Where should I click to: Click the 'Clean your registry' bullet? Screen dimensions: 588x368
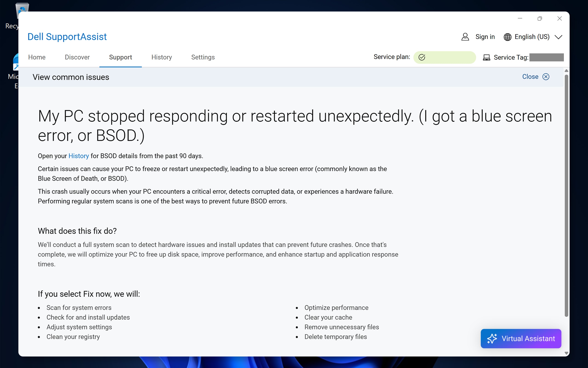(73, 337)
